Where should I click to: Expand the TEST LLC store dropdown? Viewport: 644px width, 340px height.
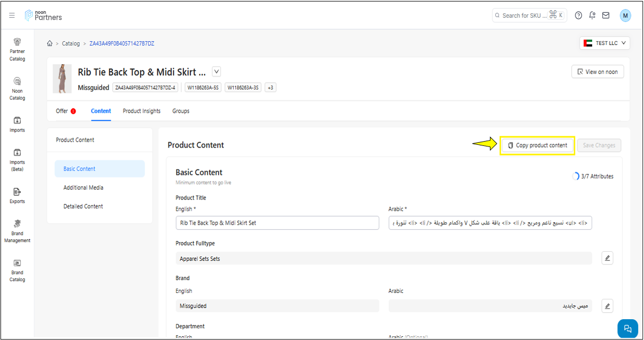604,43
